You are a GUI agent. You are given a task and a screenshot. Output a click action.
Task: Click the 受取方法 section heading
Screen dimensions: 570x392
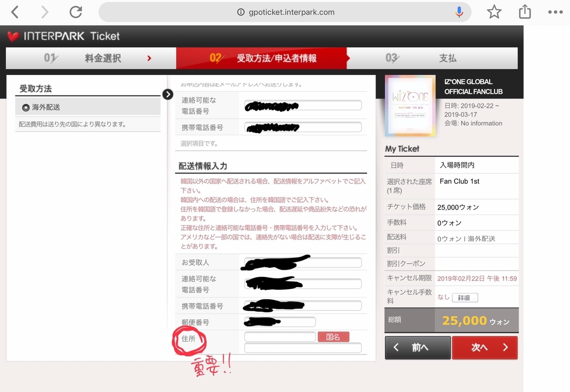(x=35, y=89)
